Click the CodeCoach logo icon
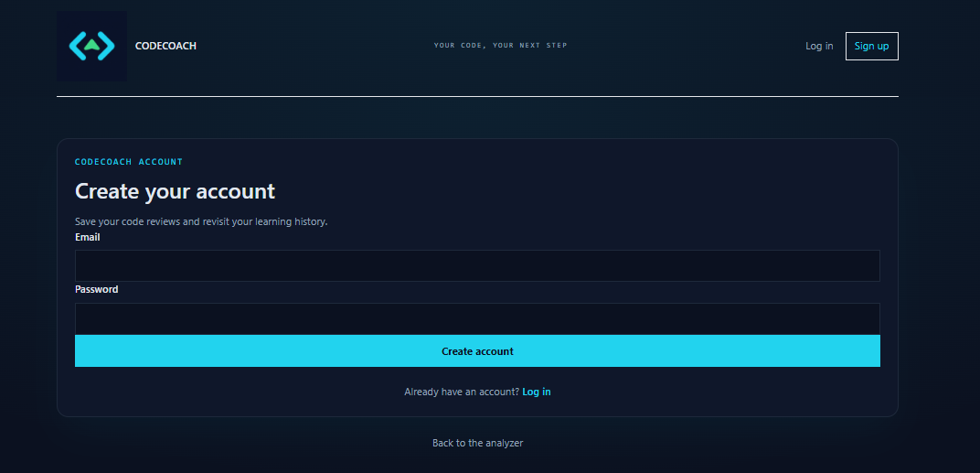The width and height of the screenshot is (980, 473). (x=91, y=46)
